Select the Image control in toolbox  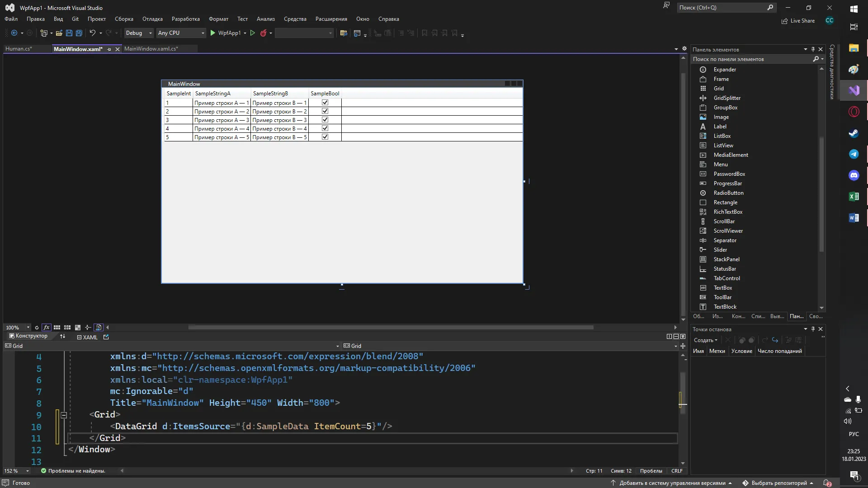click(721, 117)
